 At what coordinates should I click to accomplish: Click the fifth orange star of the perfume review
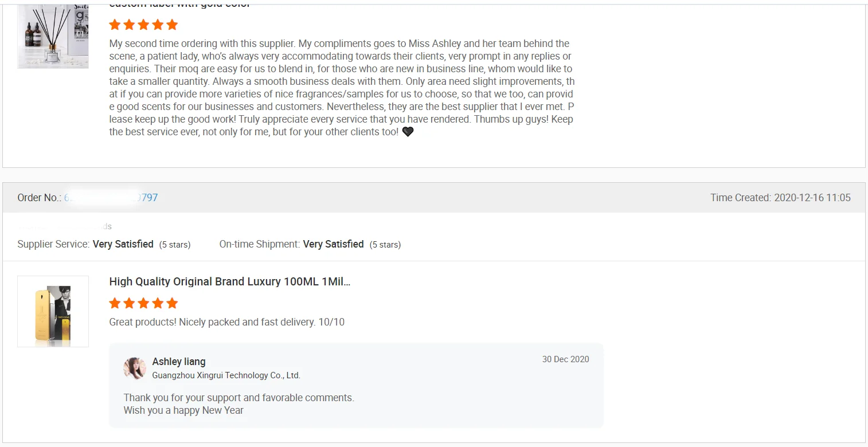(172, 303)
